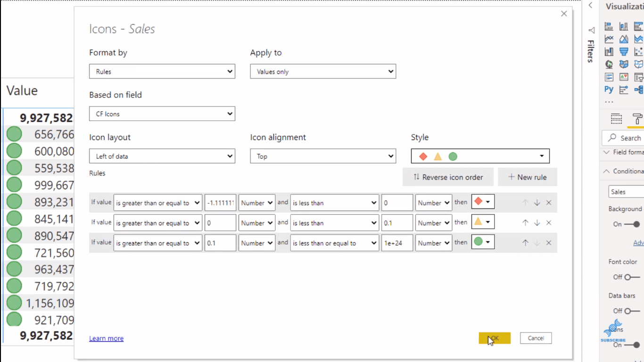Switch to the Format paint roller tab
The image size is (644, 362).
(637, 119)
